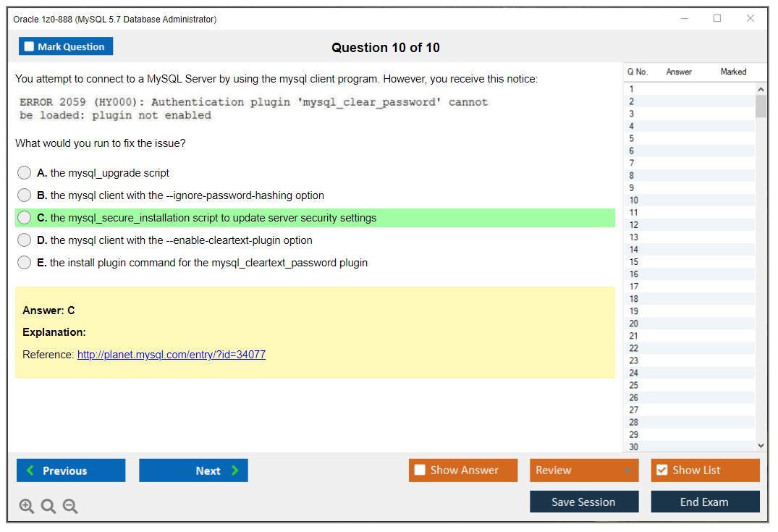Click the zoom reset magnifier icon
Viewport: 778px width, 532px height.
[48, 507]
